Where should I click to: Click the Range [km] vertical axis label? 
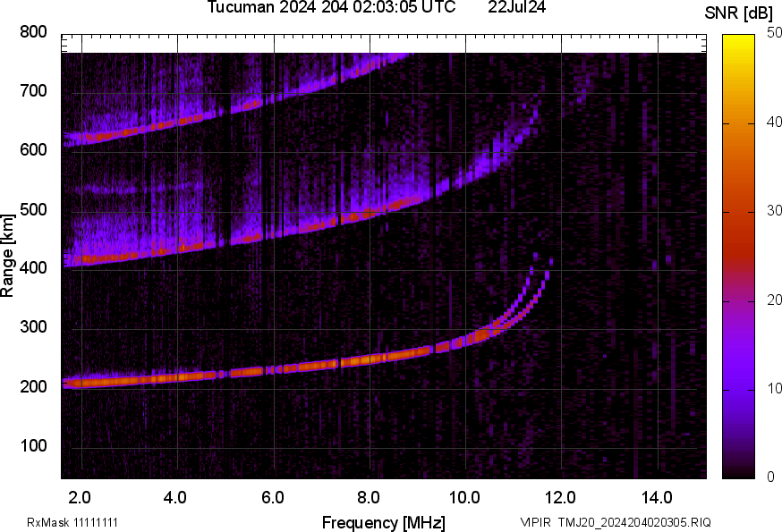[8, 255]
